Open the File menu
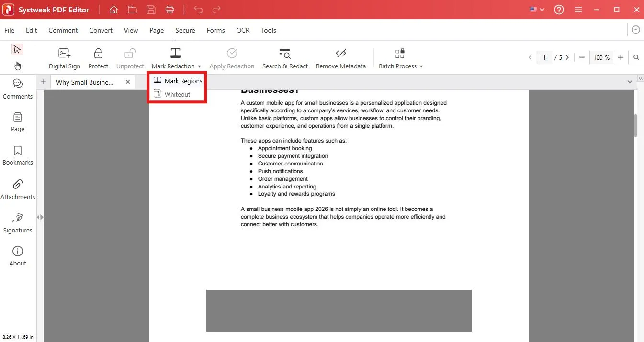The width and height of the screenshot is (644, 342). (x=9, y=30)
